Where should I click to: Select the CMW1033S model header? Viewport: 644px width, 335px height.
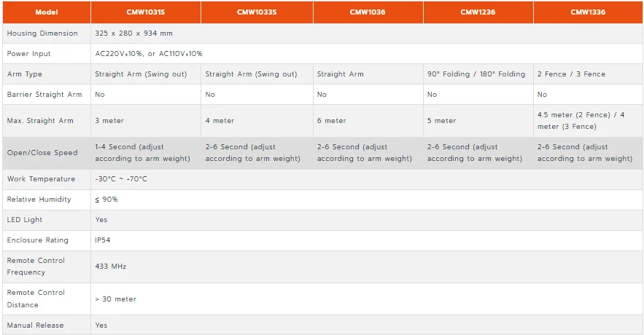click(x=257, y=12)
